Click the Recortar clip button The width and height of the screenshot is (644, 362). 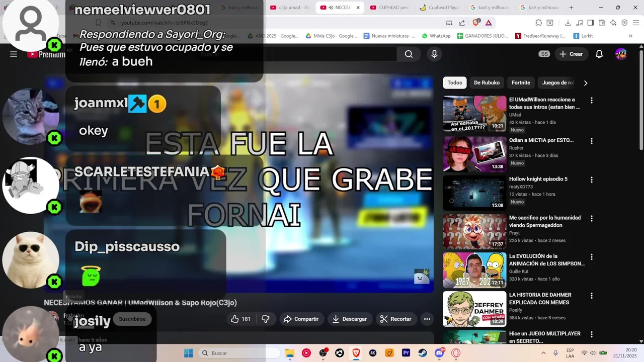396,319
